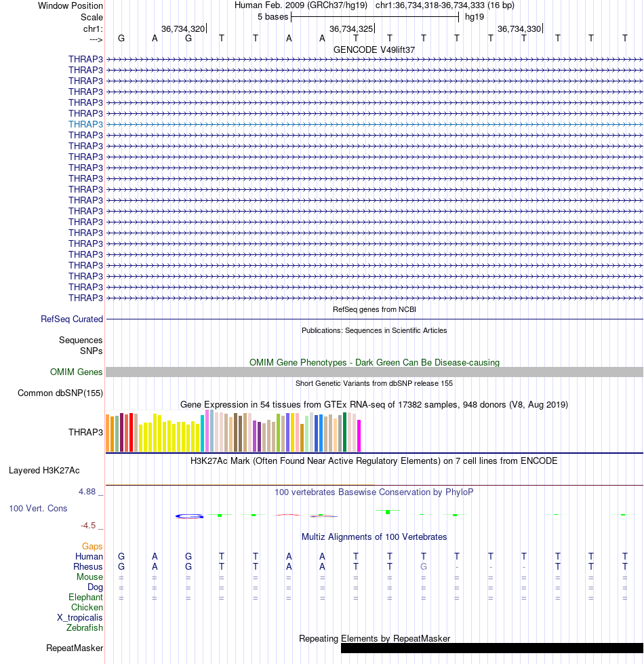Click the Scale label
The image size is (644, 664).
click(92, 18)
